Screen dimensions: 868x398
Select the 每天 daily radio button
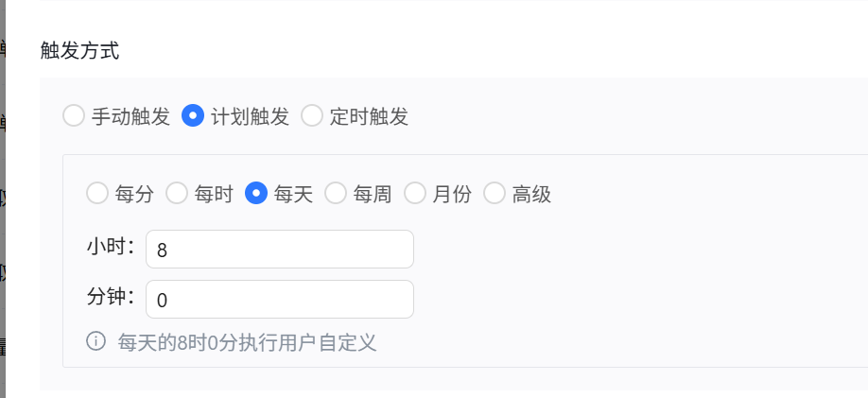[256, 194]
